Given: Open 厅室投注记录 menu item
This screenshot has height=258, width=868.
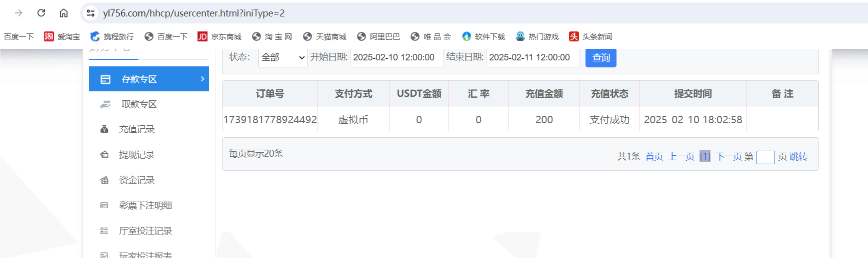Looking at the screenshot, I should 149,231.
